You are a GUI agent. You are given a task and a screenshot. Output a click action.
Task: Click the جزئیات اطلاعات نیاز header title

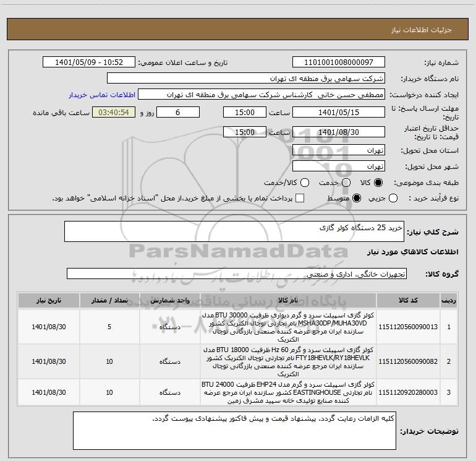click(422, 30)
